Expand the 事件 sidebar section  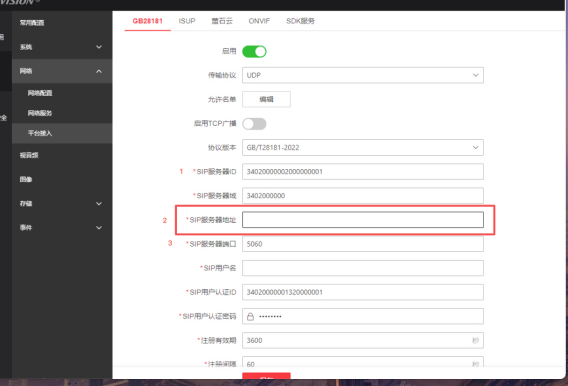tap(62, 228)
